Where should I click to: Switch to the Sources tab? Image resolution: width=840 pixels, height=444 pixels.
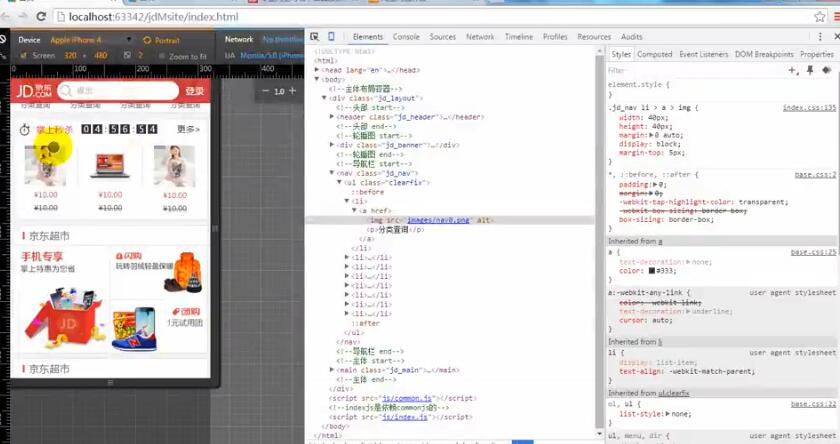pos(442,36)
